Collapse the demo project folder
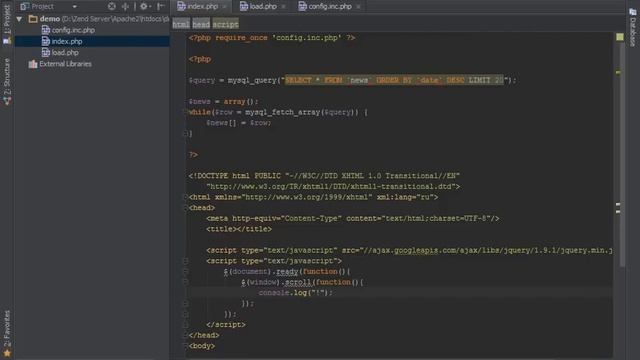The width and height of the screenshot is (640, 360). 19,19
